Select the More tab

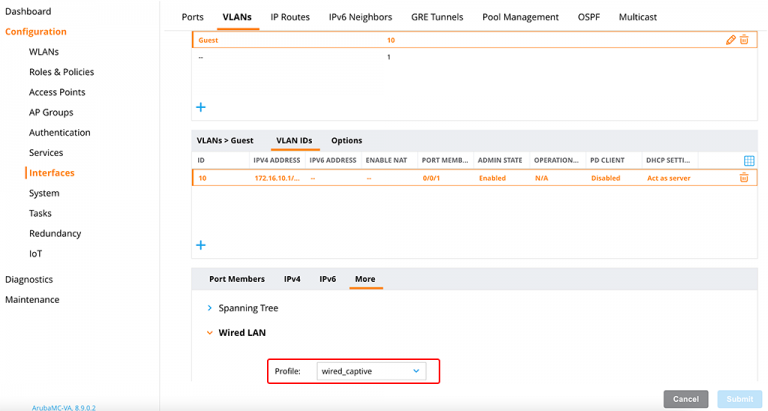365,279
